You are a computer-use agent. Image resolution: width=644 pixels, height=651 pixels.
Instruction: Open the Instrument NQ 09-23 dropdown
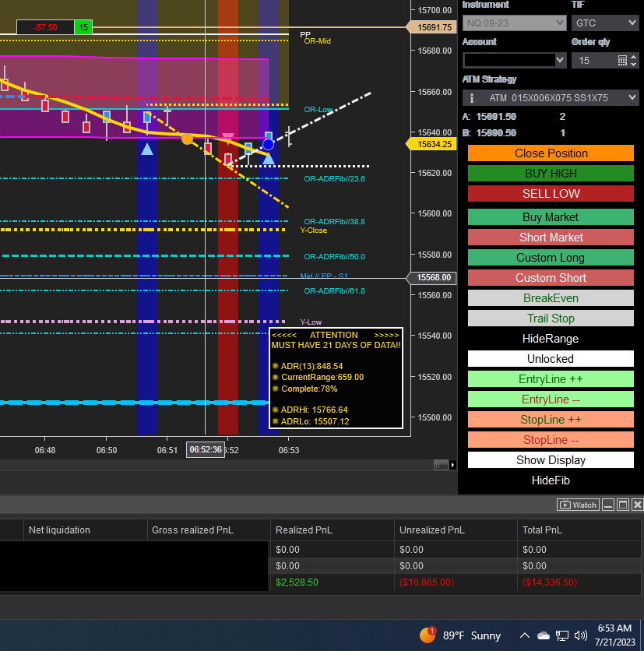515,23
